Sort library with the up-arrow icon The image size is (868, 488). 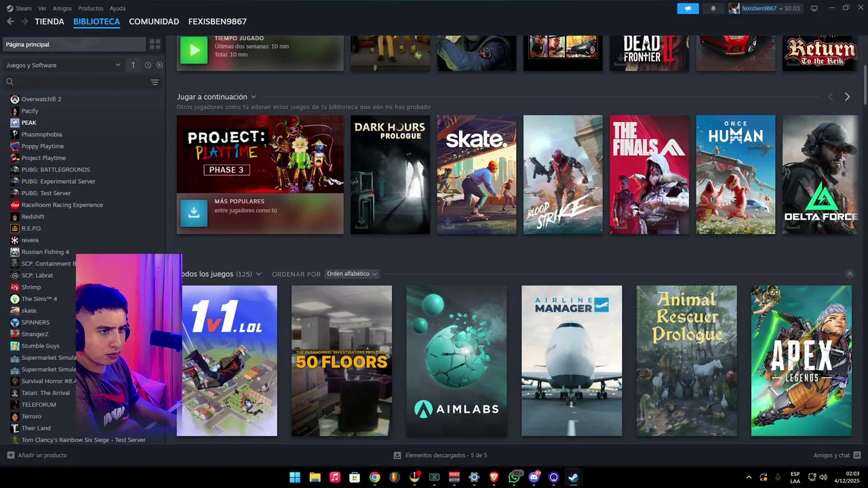coord(134,65)
